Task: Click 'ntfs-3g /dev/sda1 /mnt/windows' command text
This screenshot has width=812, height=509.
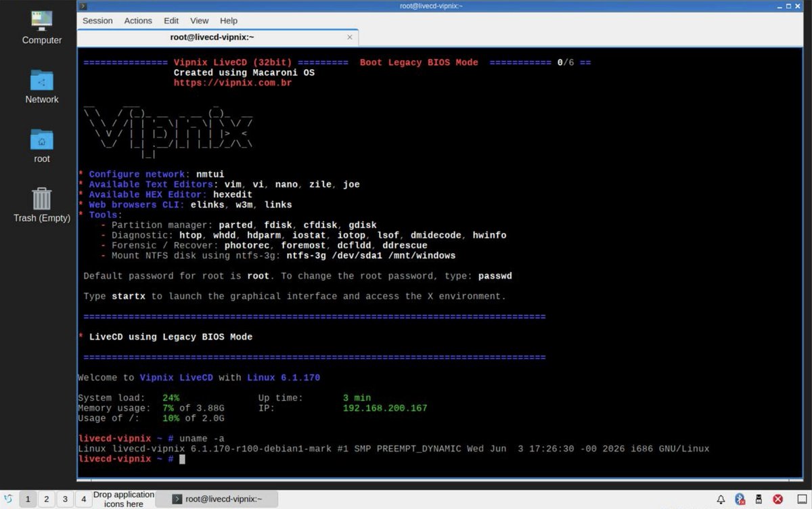Action: [x=371, y=255]
